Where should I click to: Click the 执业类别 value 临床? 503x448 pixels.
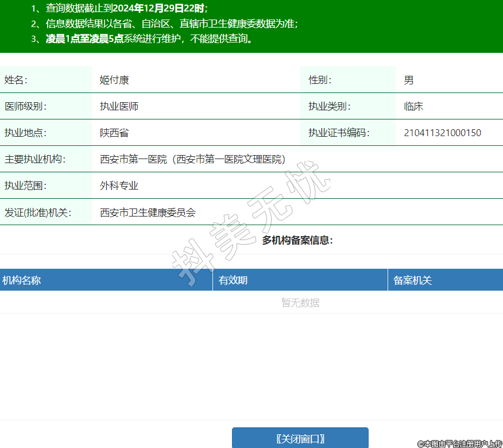point(413,106)
